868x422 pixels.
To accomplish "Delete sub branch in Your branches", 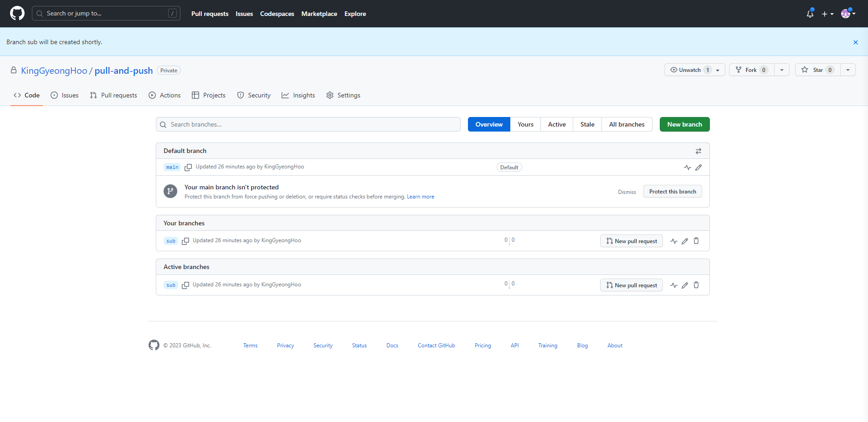I will [696, 241].
